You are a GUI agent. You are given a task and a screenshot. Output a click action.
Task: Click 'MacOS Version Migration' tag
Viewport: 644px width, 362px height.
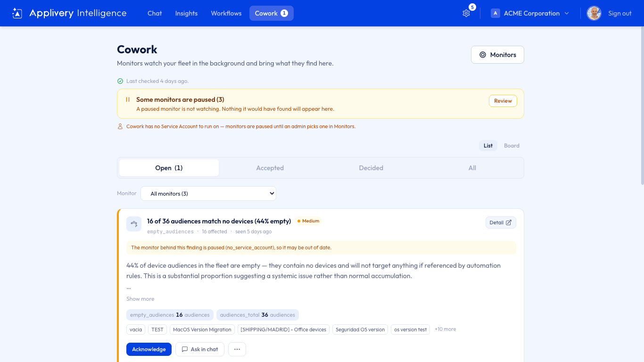(202, 329)
